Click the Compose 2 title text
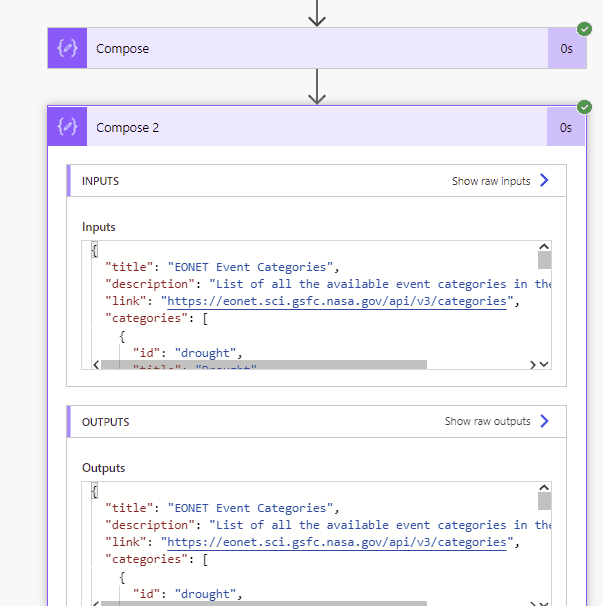This screenshot has width=603, height=606. click(128, 128)
